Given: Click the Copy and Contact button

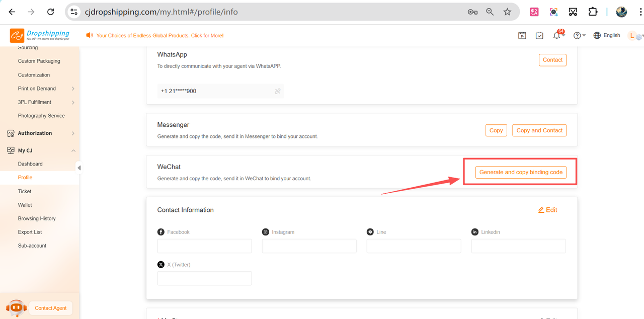Looking at the screenshot, I should 539,130.
